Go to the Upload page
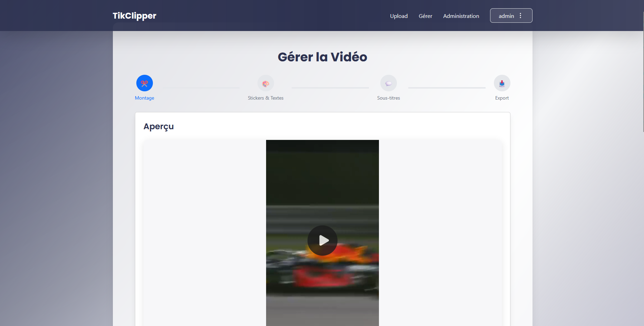 [399, 16]
